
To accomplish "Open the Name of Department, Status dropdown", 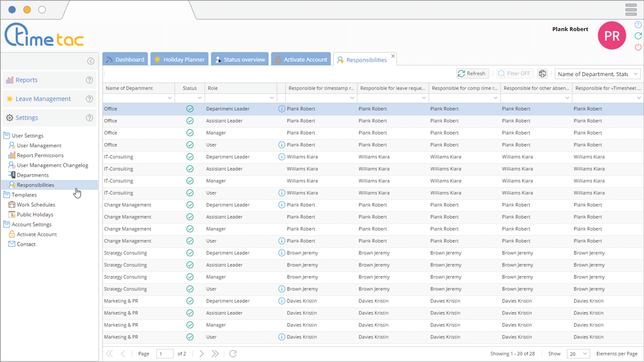I will (x=597, y=74).
